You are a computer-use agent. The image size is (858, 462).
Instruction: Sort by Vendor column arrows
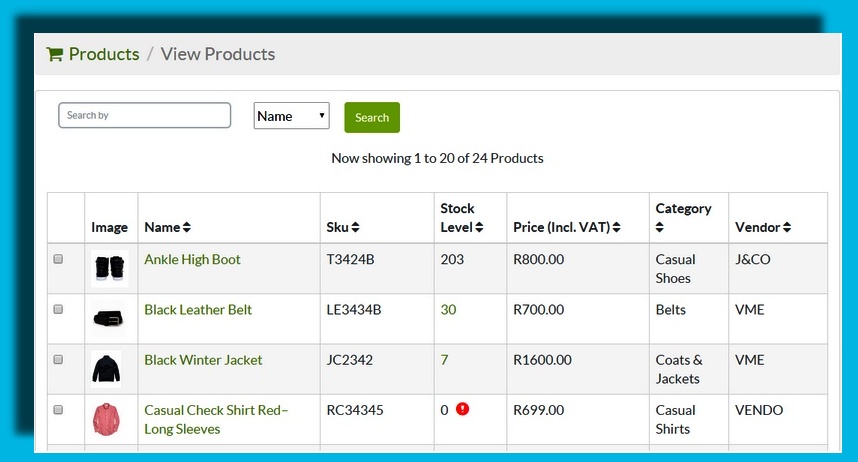pos(787,228)
